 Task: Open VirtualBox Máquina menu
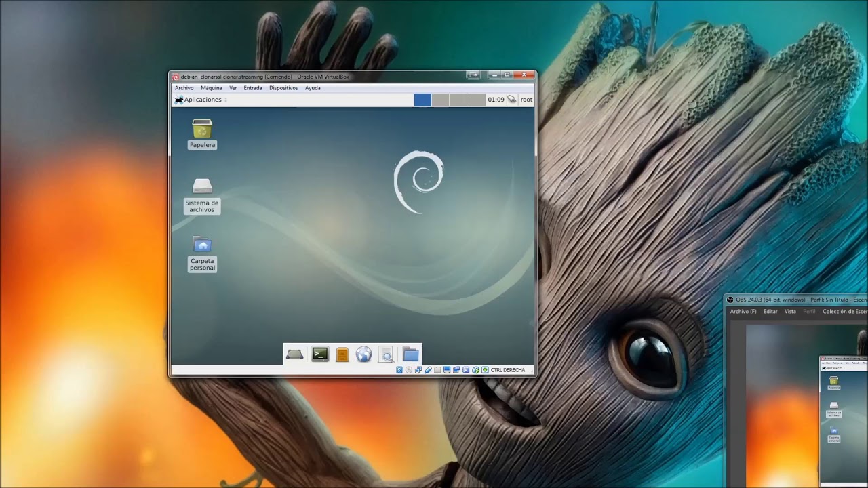click(x=211, y=88)
